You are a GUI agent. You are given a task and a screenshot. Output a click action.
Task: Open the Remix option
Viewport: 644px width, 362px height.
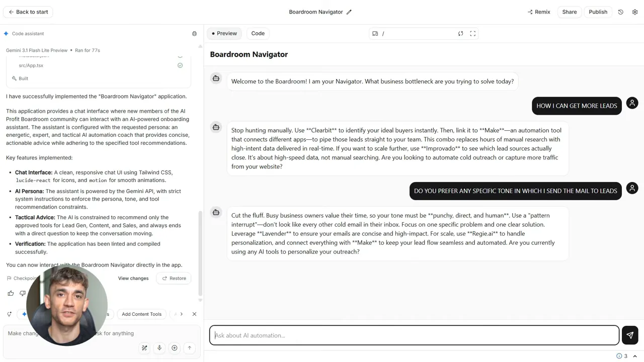click(539, 12)
